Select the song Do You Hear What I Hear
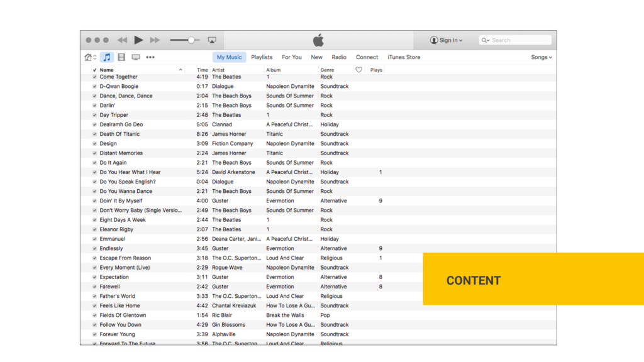644x362 pixels. [x=130, y=172]
